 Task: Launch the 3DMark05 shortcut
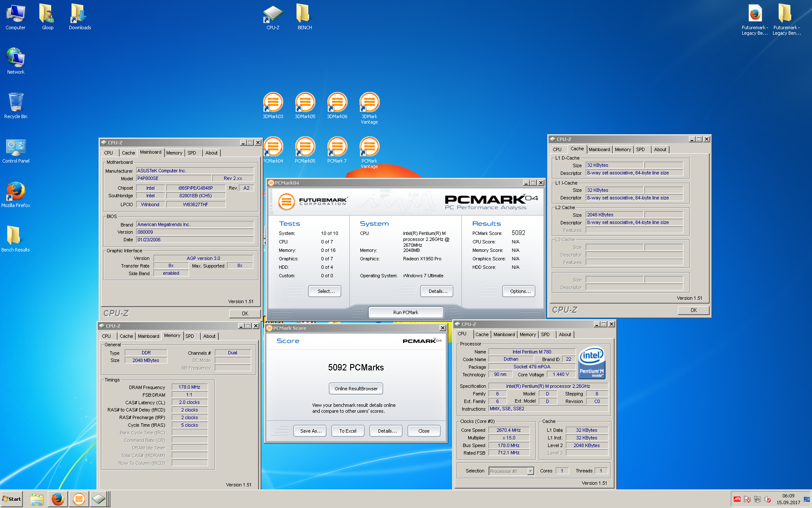click(x=305, y=105)
